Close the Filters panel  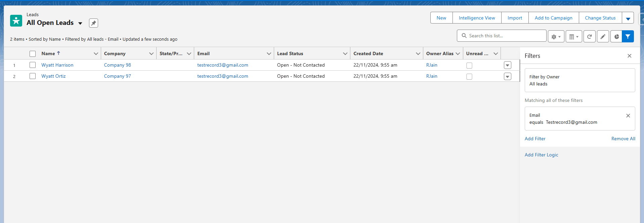click(629, 56)
